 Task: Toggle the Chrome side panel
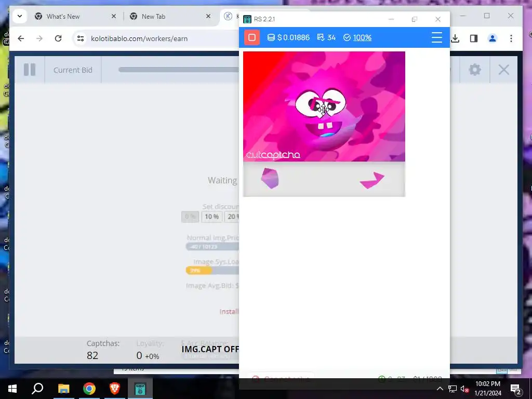tap(474, 38)
